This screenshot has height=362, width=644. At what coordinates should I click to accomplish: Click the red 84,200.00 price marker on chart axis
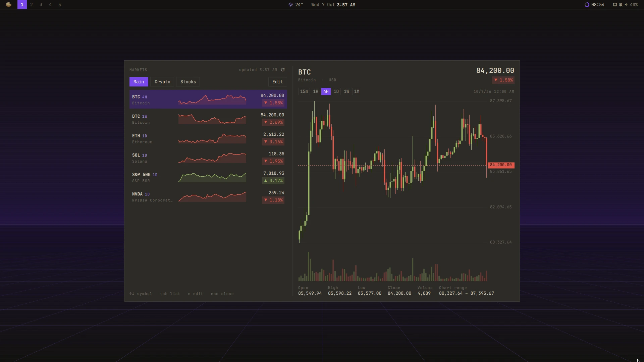point(501,165)
